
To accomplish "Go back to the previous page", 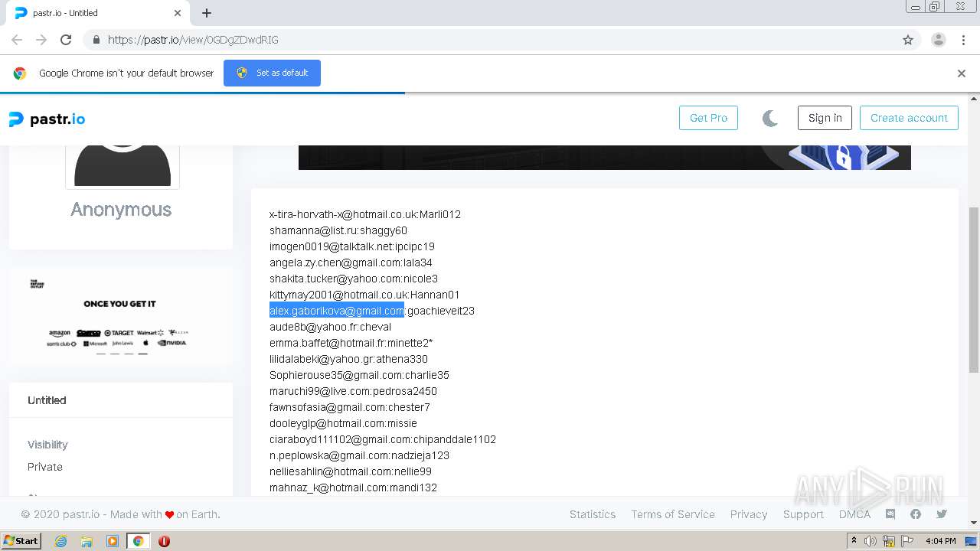I will (x=17, y=40).
